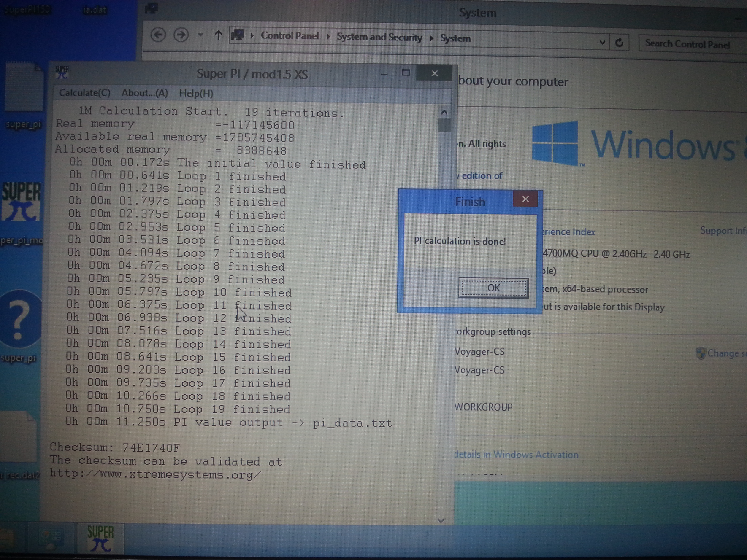Click the Control Panel taskbar icon

[51, 538]
